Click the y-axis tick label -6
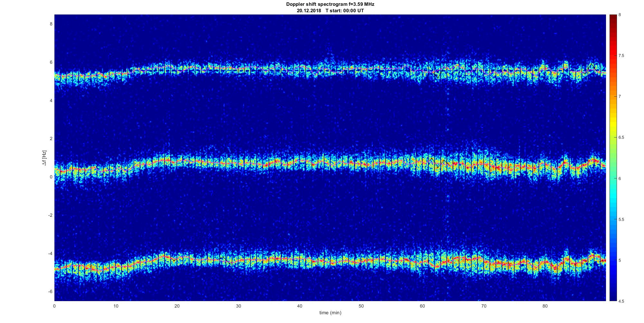Viewport: 644px width, 323px height. (x=50, y=292)
